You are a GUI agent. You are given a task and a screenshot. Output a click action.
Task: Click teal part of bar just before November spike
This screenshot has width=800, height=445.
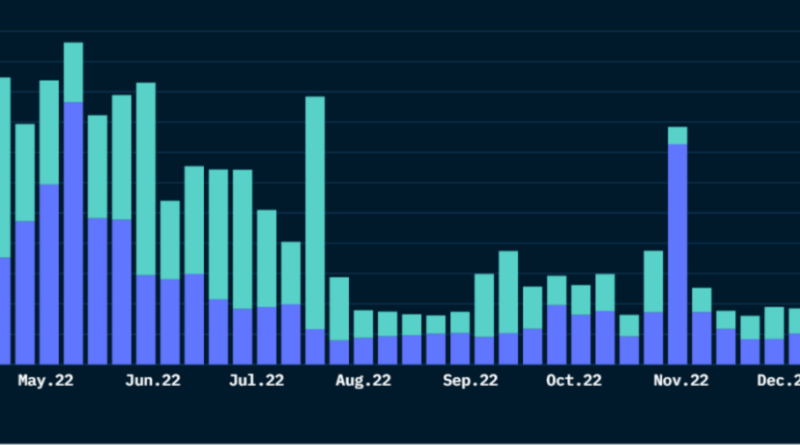(x=653, y=281)
